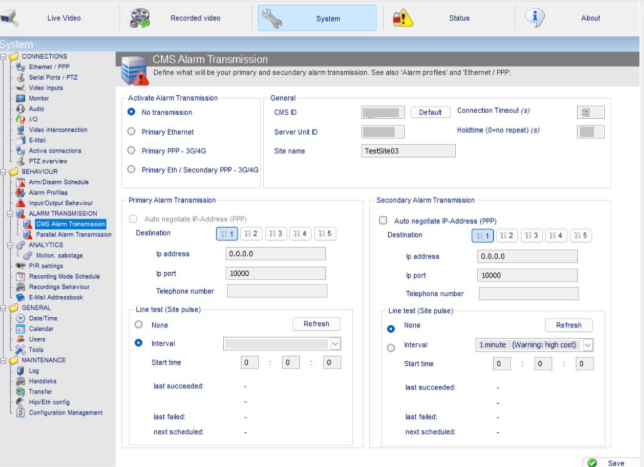The image size is (644, 467).
Task: Click the Active connections icon
Action: (x=21, y=151)
